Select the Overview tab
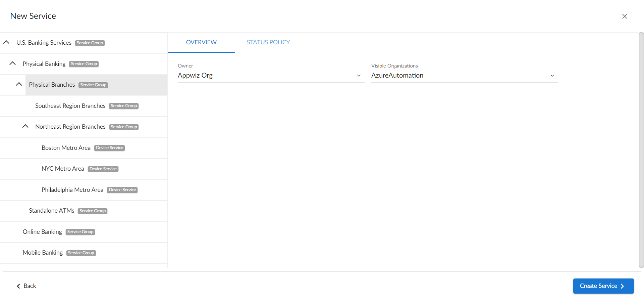The image size is (644, 303). coord(201,42)
